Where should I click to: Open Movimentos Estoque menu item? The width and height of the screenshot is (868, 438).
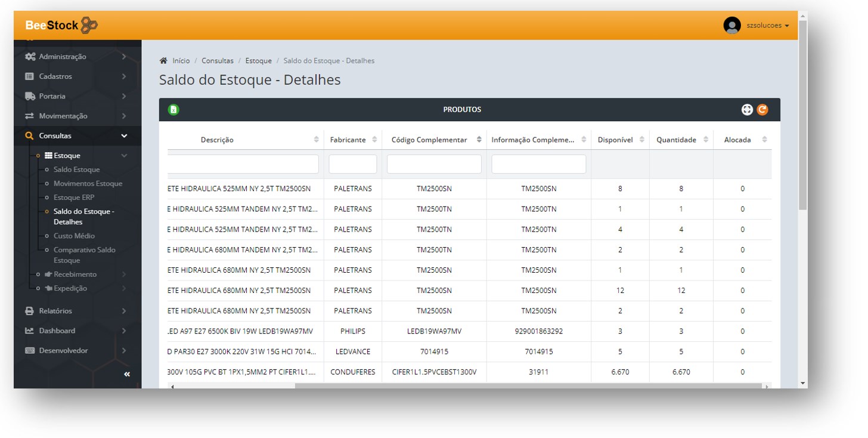88,184
